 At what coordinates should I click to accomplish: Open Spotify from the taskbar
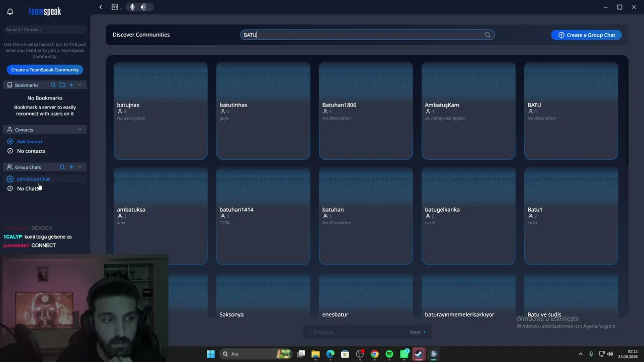(389, 354)
